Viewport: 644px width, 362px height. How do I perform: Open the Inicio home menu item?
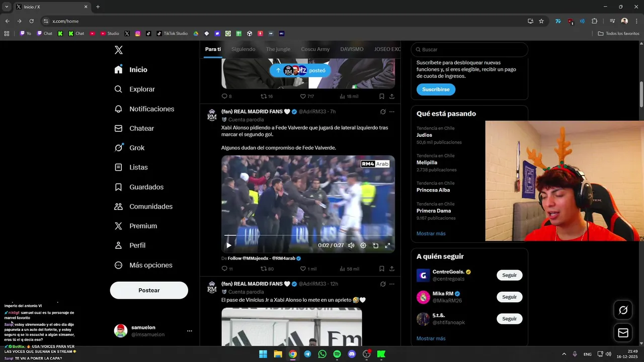[131, 70]
